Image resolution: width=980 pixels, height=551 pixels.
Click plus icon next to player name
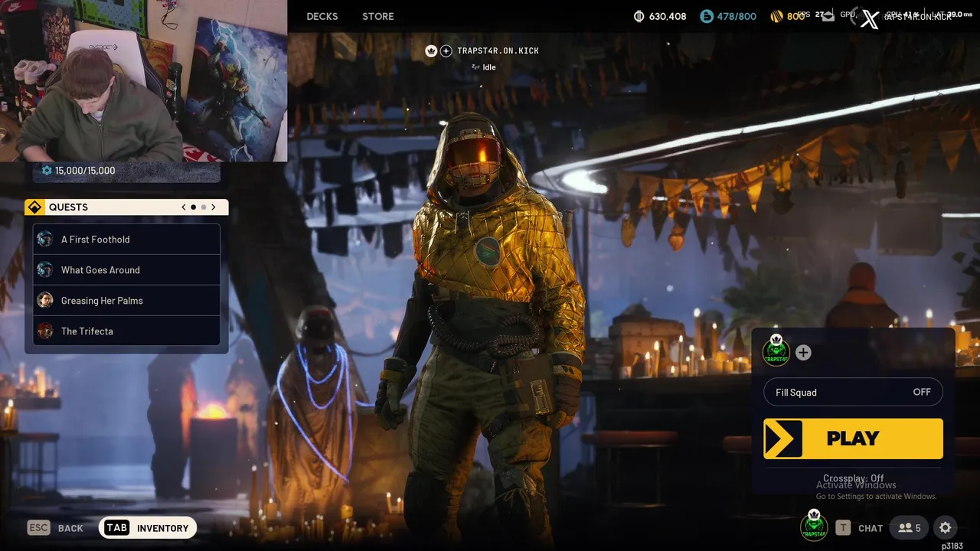coord(446,51)
